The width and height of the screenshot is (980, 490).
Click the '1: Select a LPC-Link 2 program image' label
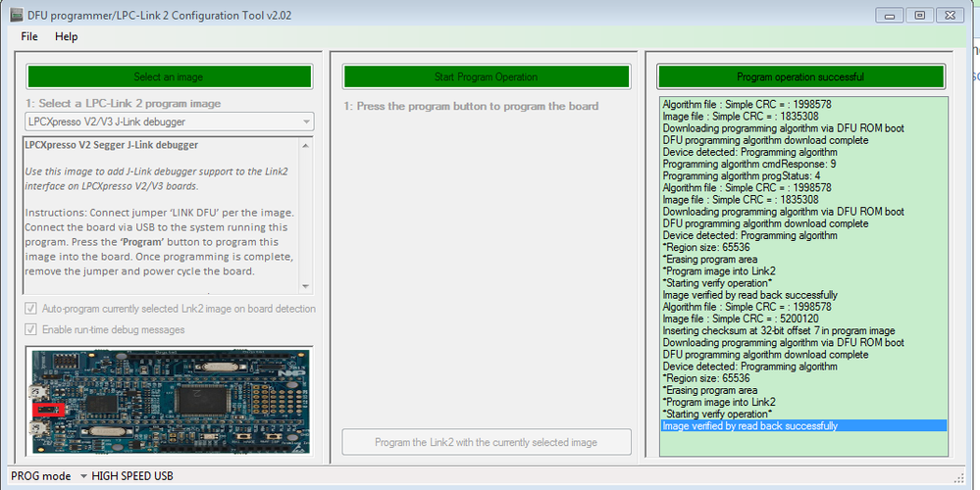click(x=124, y=104)
